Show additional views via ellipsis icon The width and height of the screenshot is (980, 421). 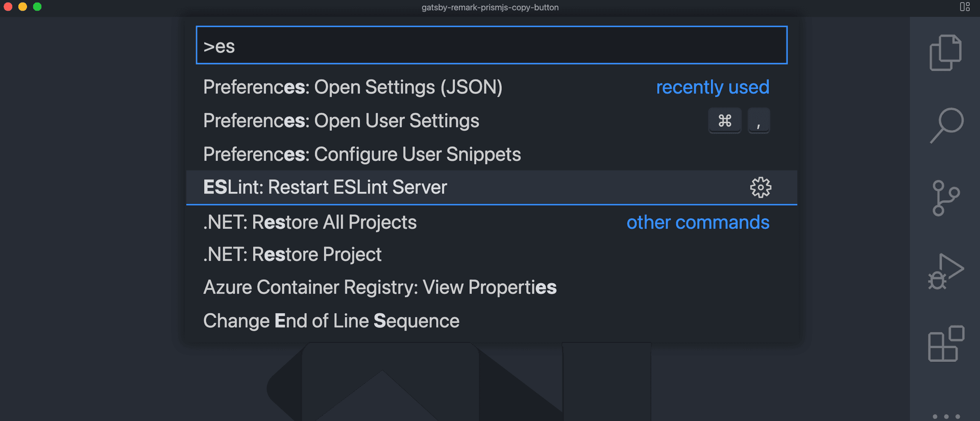click(946, 416)
